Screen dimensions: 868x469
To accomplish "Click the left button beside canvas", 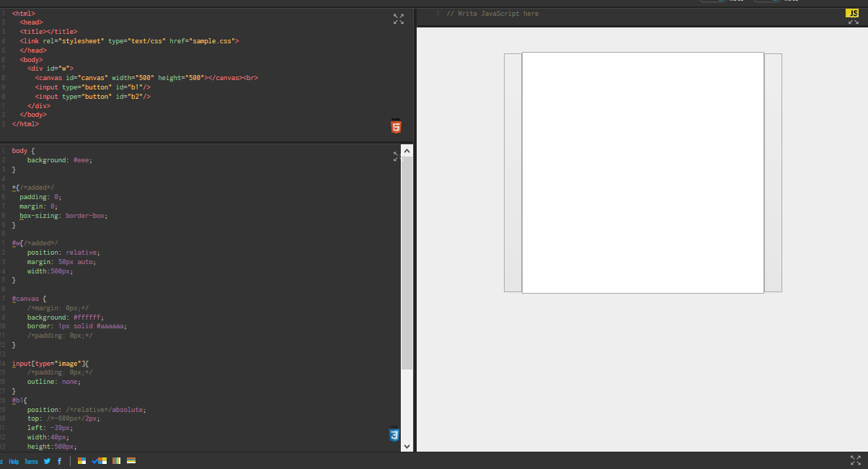I will [513, 172].
